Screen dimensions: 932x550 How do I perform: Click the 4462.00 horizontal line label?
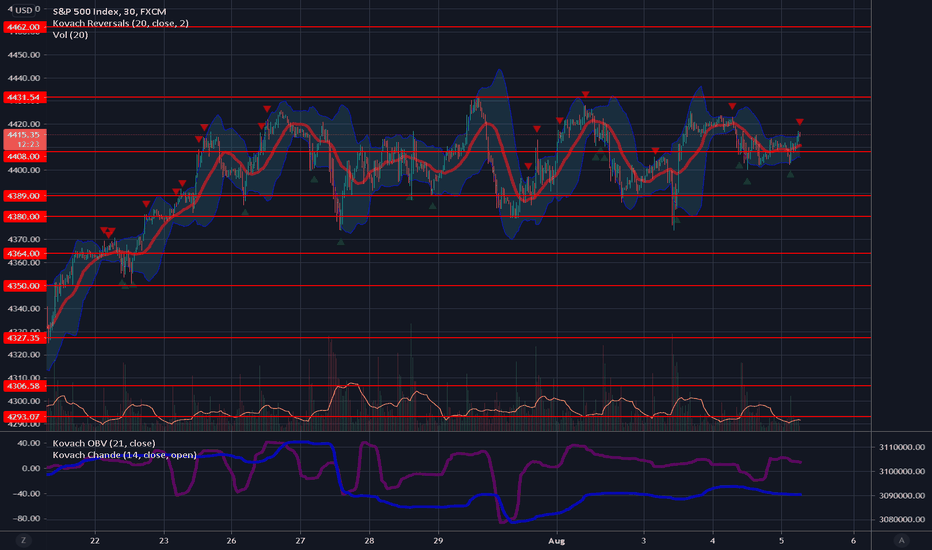(24, 27)
